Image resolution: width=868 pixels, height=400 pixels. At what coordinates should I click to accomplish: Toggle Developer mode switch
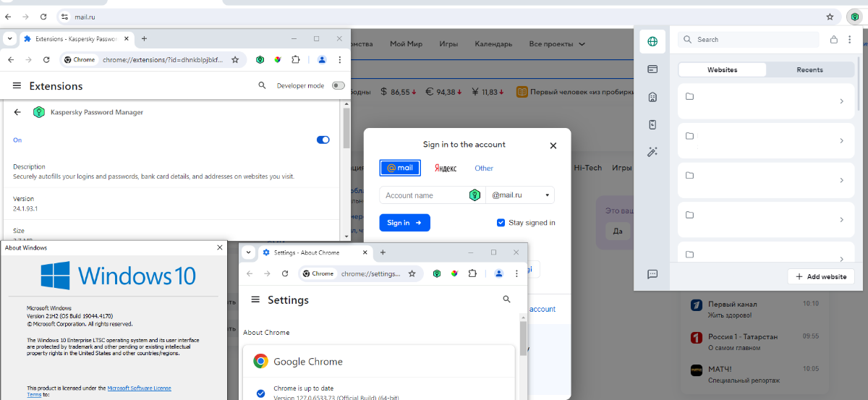tap(338, 85)
